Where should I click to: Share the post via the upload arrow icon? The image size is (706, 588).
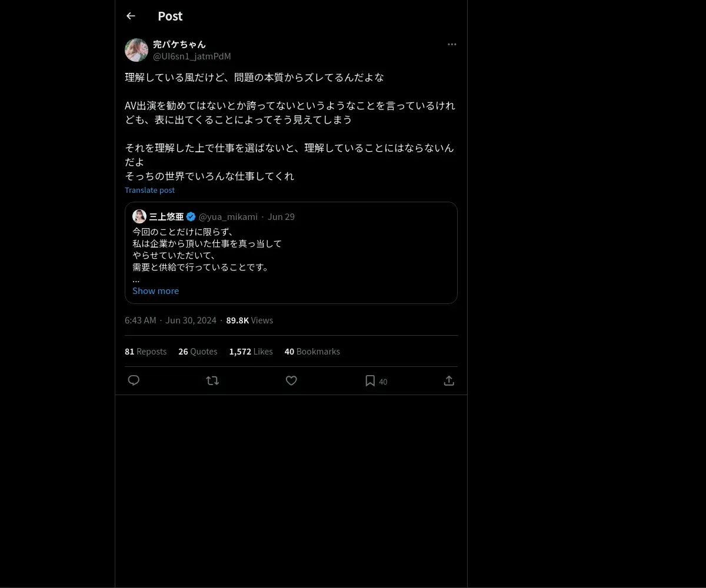coord(449,380)
